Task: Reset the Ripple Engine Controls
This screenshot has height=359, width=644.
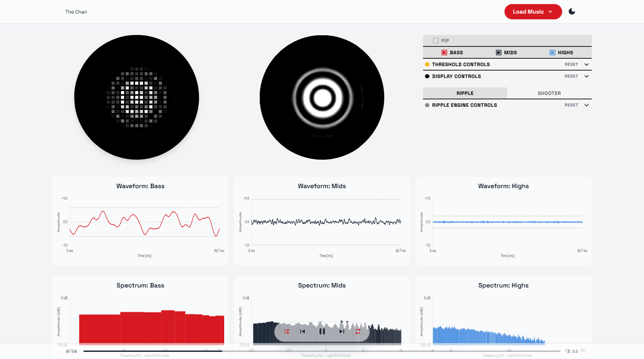Action: (571, 105)
